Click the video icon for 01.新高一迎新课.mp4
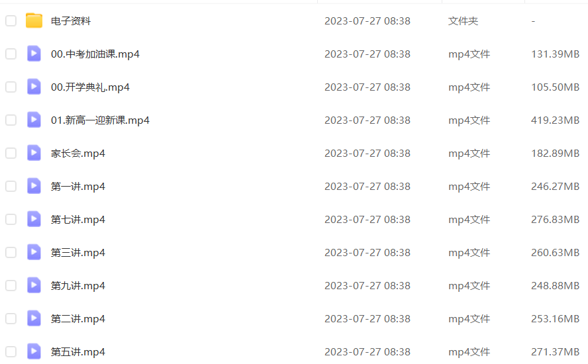 coord(34,120)
